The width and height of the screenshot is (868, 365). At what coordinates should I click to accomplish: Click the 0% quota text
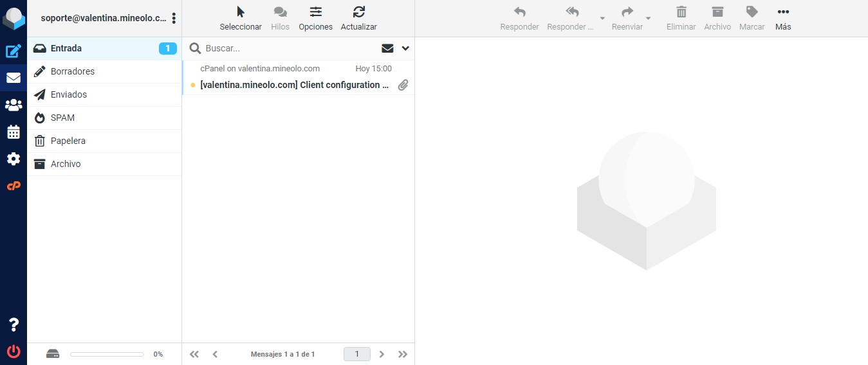point(158,354)
